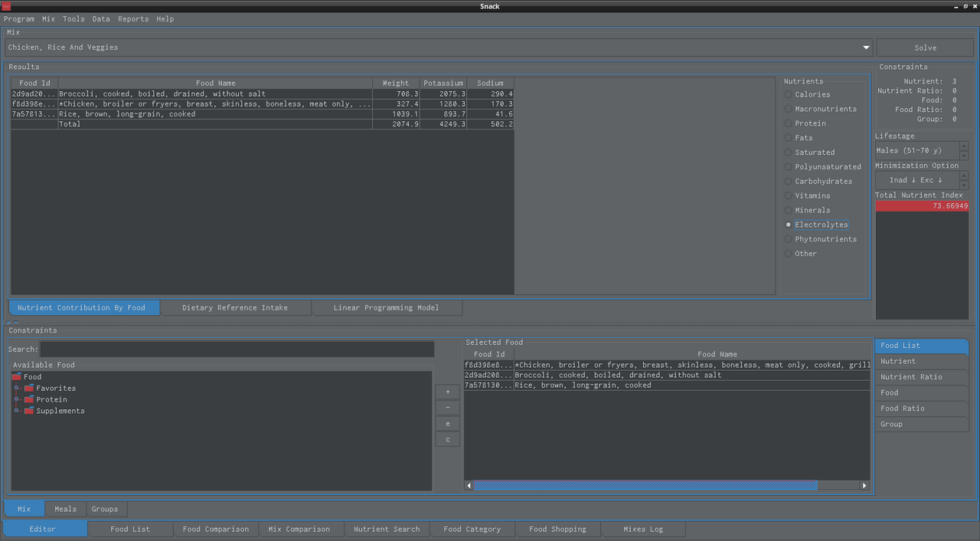Screen dimensions: 980x541
Task: Open the Mix menu in menu bar
Action: (x=48, y=19)
